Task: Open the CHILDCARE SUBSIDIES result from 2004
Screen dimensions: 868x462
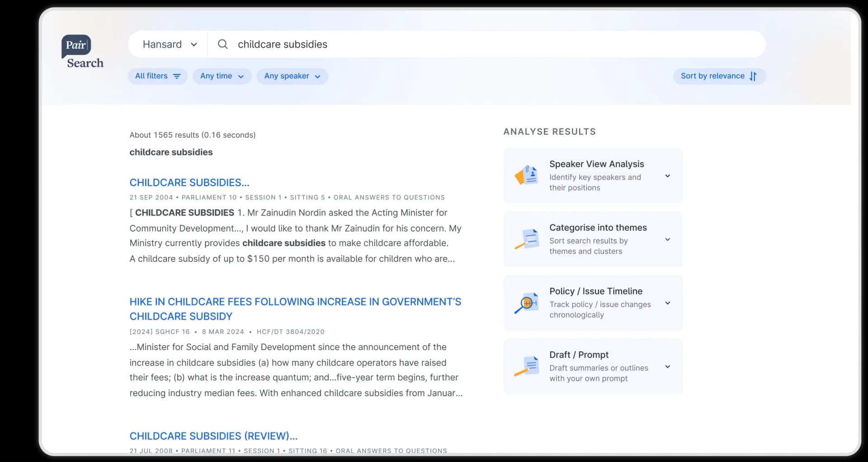Action: tap(189, 182)
